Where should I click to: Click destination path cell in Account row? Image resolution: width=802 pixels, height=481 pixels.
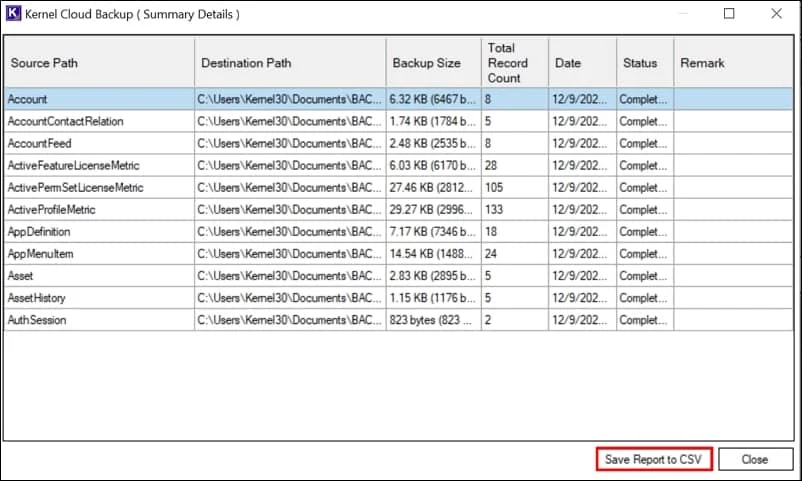coord(291,99)
